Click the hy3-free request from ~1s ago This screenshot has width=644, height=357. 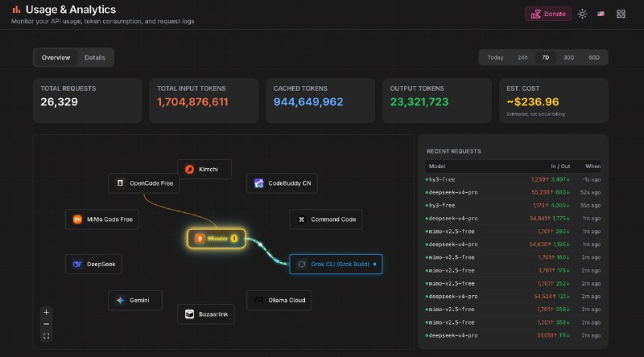click(x=513, y=179)
